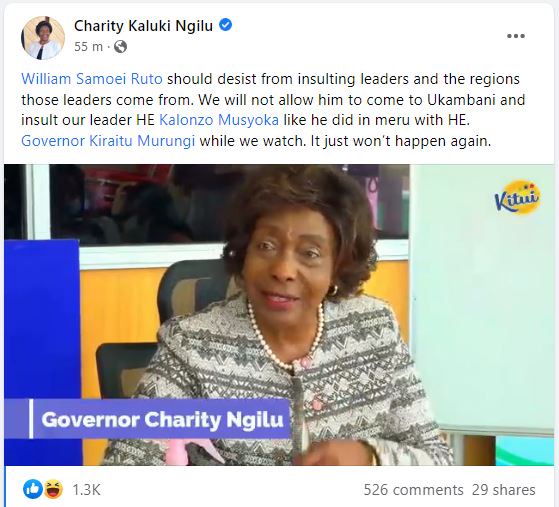Visit the Governor Kiraitu Murungi tagged page

108,141
